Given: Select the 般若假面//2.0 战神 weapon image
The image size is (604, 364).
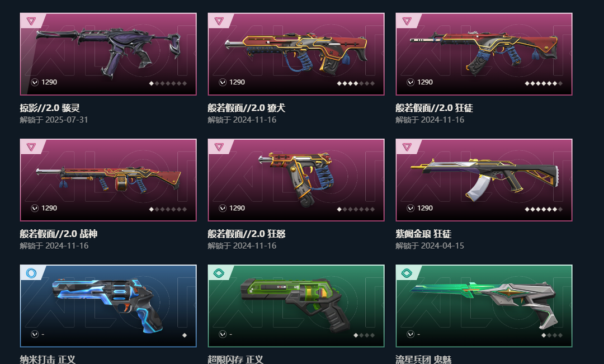Looking at the screenshot, I should (x=108, y=180).
